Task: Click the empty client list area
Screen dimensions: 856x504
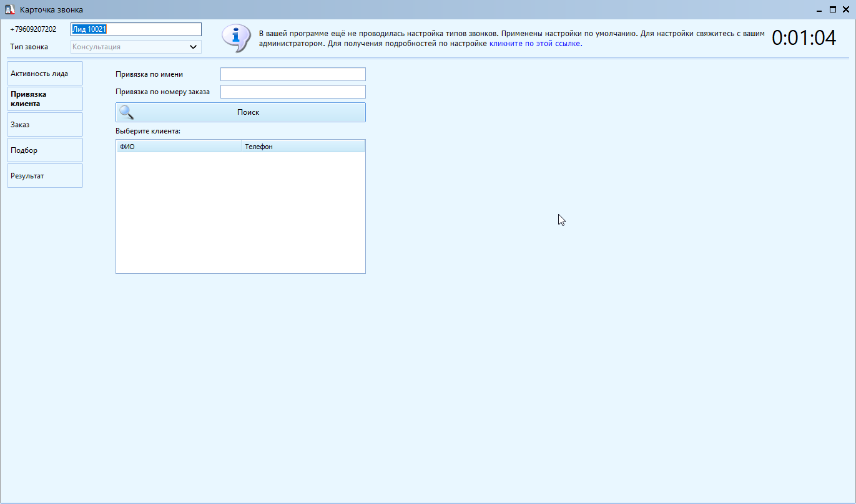Action: [x=240, y=212]
